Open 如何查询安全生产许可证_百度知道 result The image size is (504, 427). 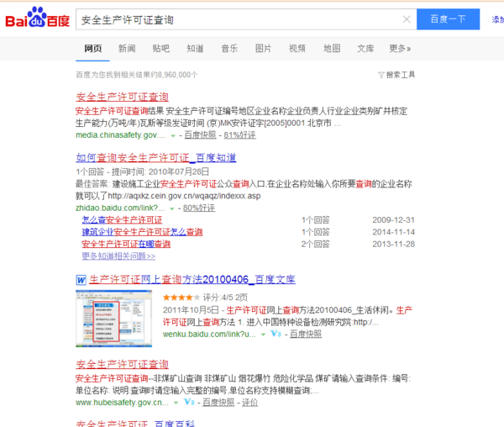156,157
